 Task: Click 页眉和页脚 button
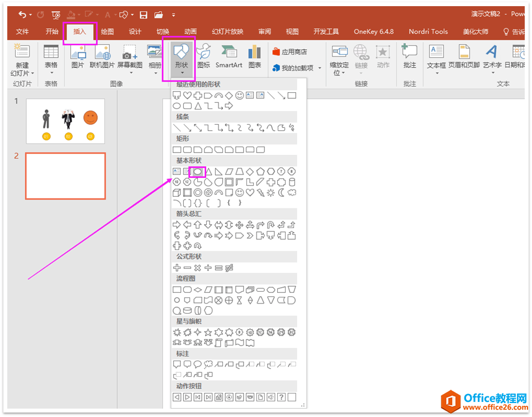pos(464,56)
